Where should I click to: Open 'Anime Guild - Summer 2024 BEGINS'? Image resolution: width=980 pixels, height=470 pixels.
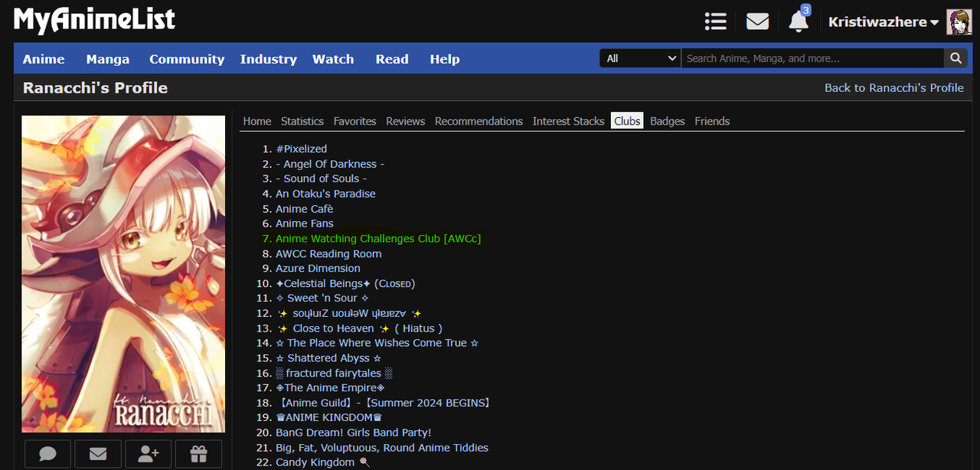click(384, 403)
